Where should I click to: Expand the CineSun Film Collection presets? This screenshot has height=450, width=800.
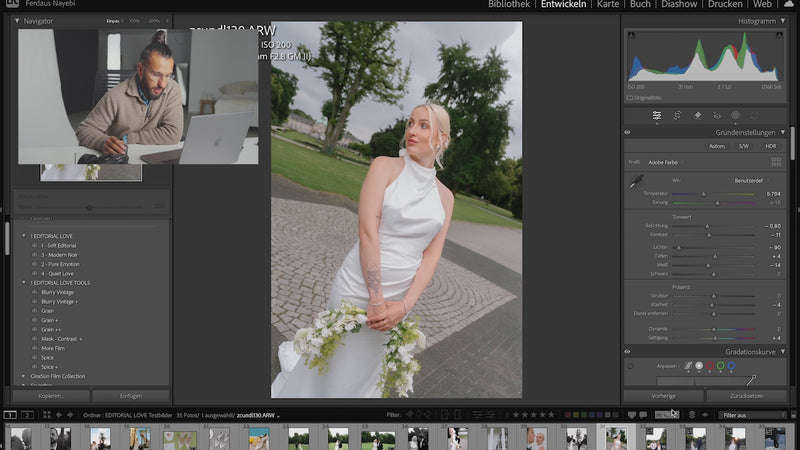pyautogui.click(x=24, y=376)
